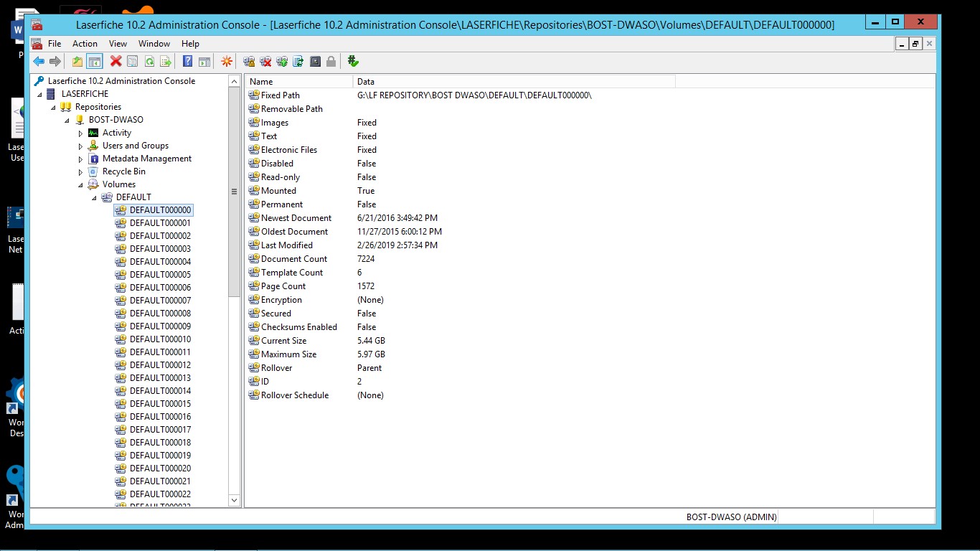Click the Export List toolbar icon

(166, 62)
